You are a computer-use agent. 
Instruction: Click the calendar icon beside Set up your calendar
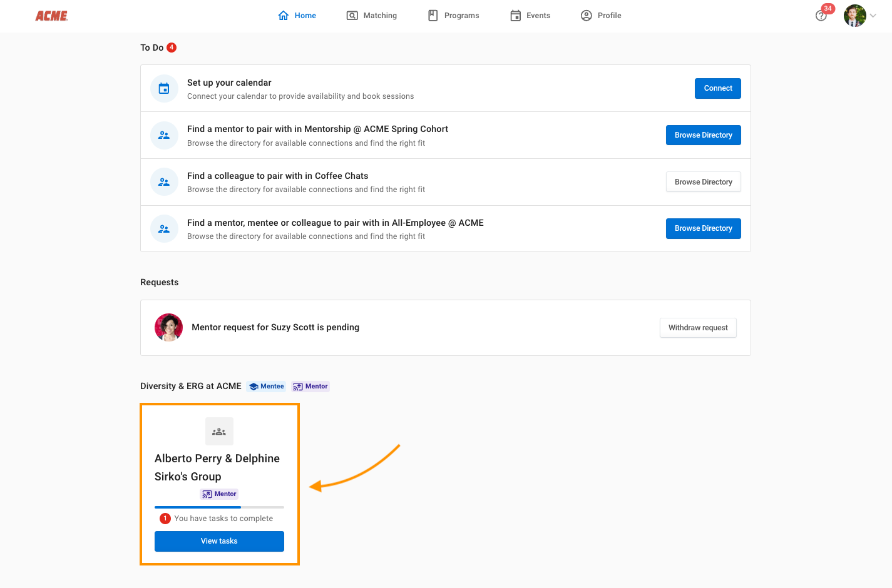coord(164,88)
